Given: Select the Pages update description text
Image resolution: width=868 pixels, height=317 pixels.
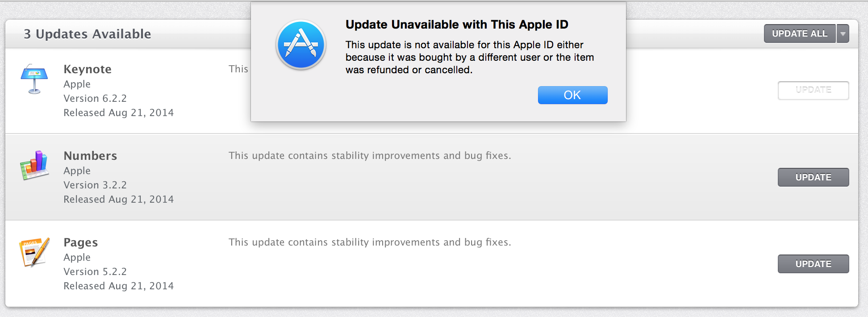Looking at the screenshot, I should click(x=370, y=242).
